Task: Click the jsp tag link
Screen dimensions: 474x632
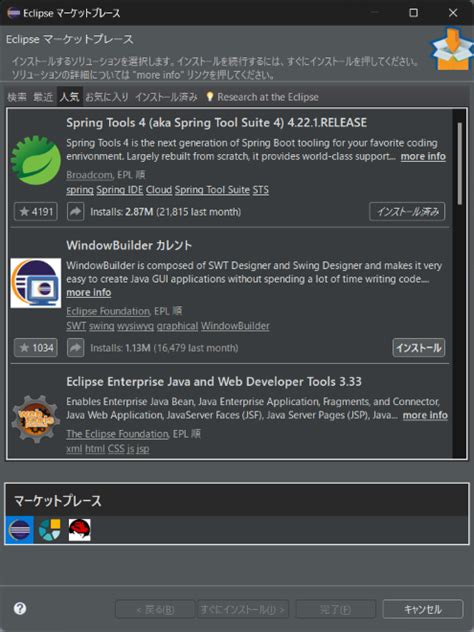Action: point(143,449)
